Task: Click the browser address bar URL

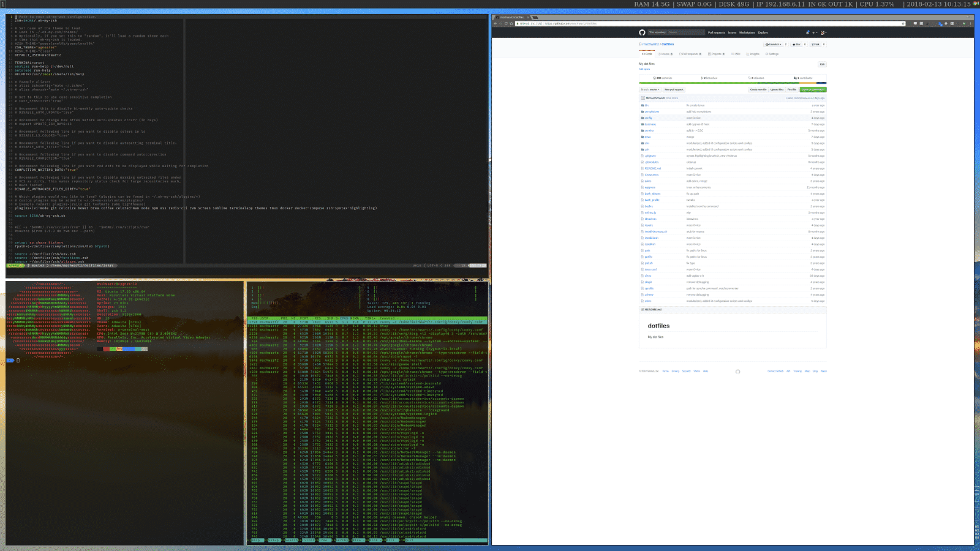Action: (570, 23)
